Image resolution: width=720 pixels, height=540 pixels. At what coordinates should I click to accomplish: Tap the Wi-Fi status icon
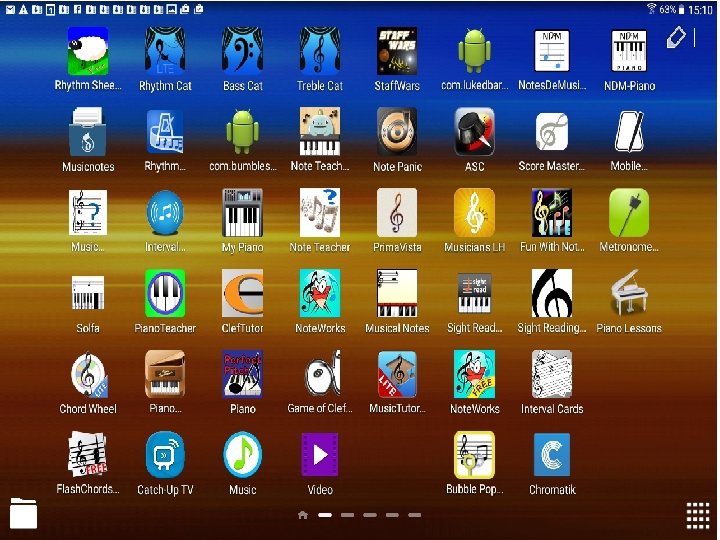pyautogui.click(x=651, y=9)
